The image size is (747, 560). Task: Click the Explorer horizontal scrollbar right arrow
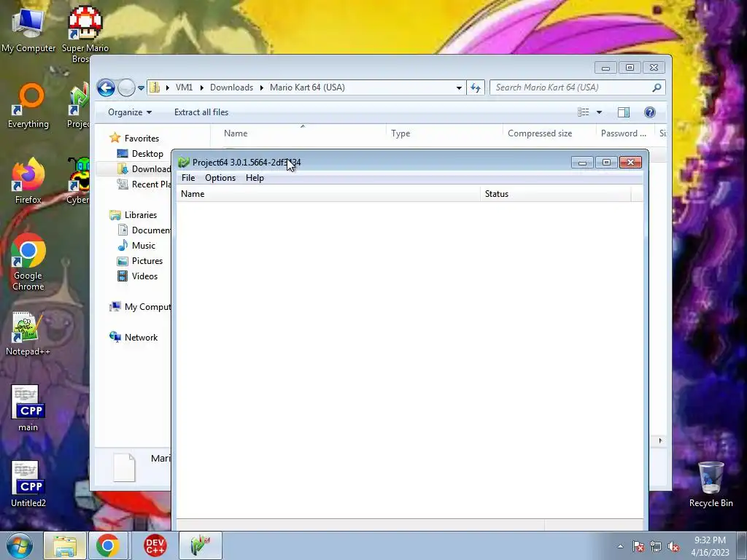pos(660,440)
